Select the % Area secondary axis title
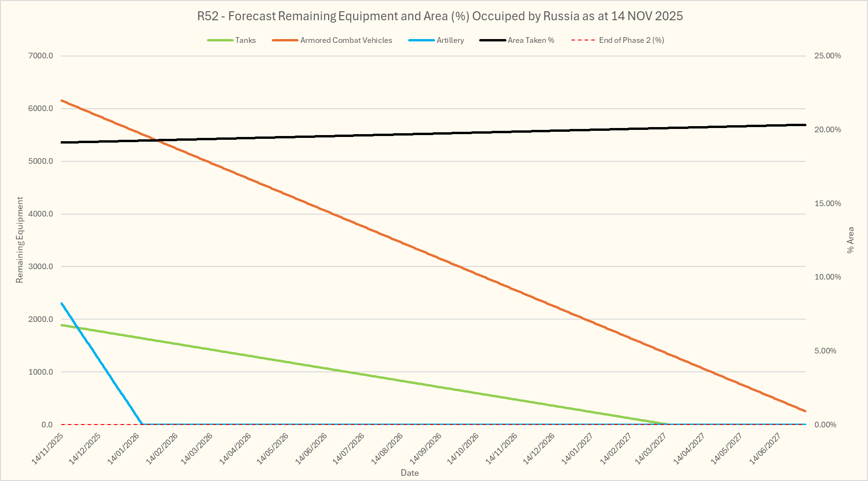The height and width of the screenshot is (481, 868). (x=850, y=240)
